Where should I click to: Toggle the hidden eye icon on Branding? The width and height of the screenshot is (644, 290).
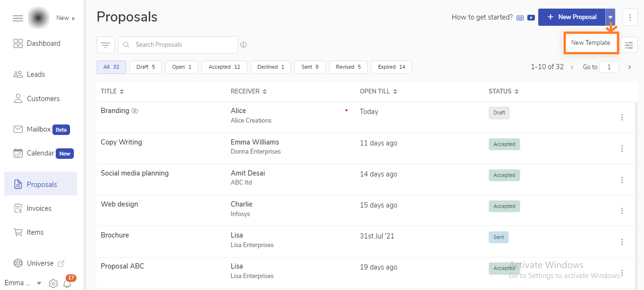pyautogui.click(x=135, y=111)
